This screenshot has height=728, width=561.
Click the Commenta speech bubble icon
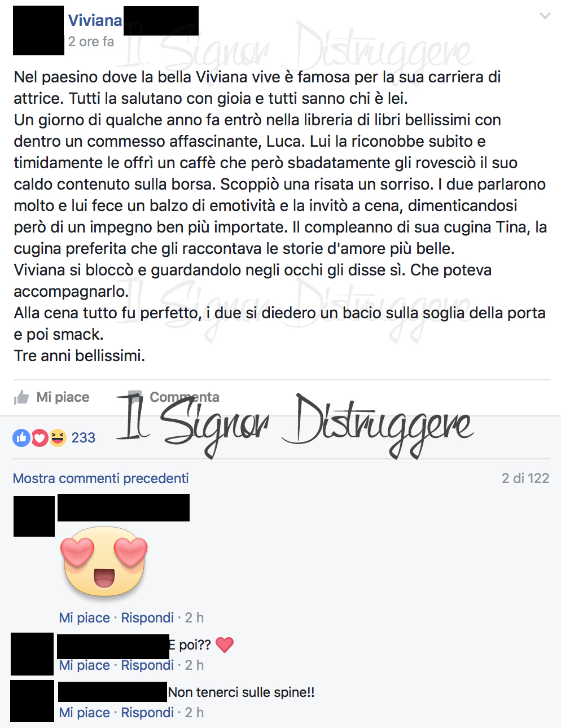pos(135,396)
